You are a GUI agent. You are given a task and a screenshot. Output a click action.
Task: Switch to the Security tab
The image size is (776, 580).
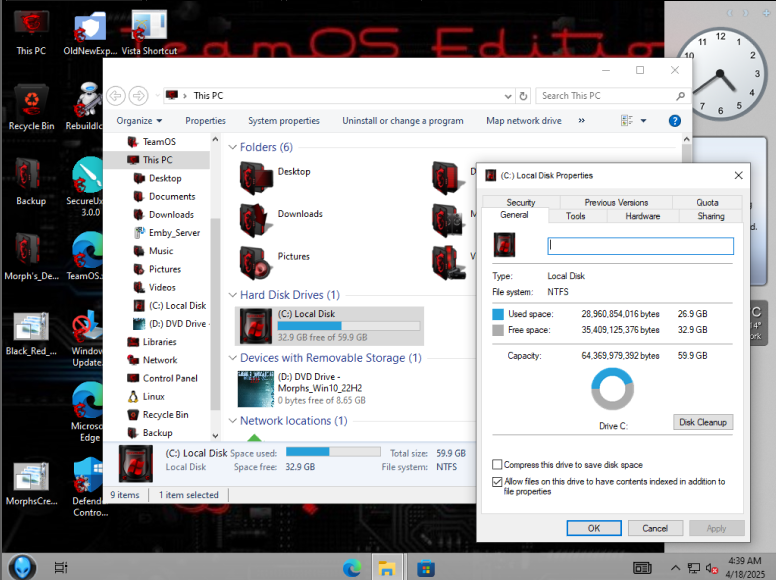(x=521, y=202)
